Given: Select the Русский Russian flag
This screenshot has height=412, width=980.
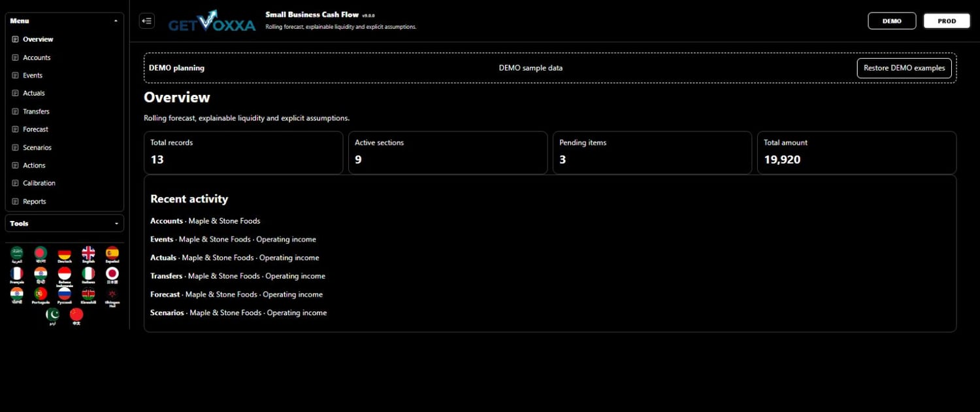Looking at the screenshot, I should [64, 296].
